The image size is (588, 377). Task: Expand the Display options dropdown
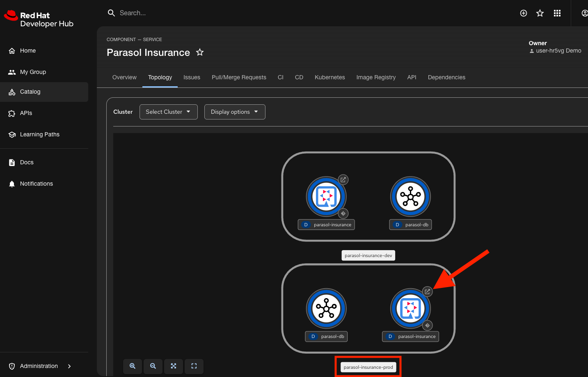pyautogui.click(x=235, y=112)
